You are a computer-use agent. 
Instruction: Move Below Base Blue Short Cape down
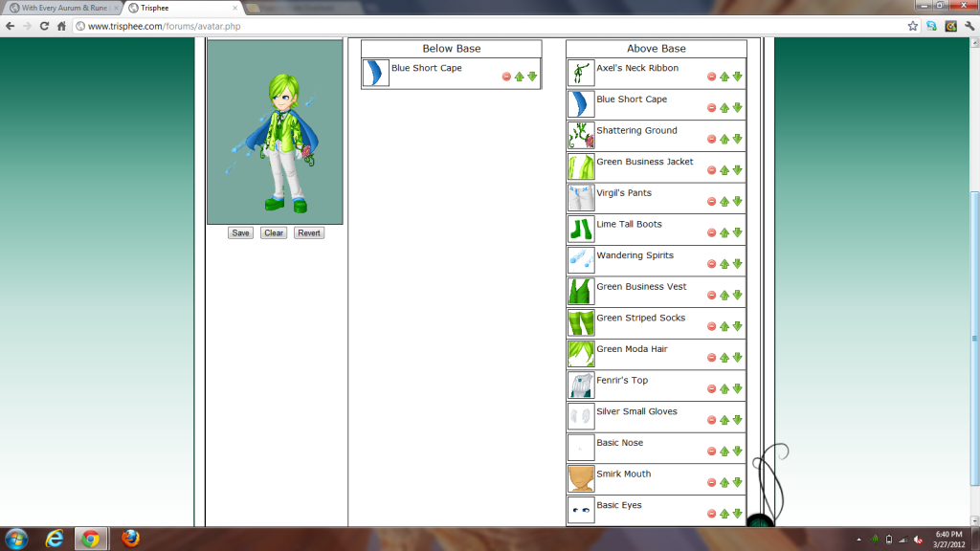click(533, 77)
